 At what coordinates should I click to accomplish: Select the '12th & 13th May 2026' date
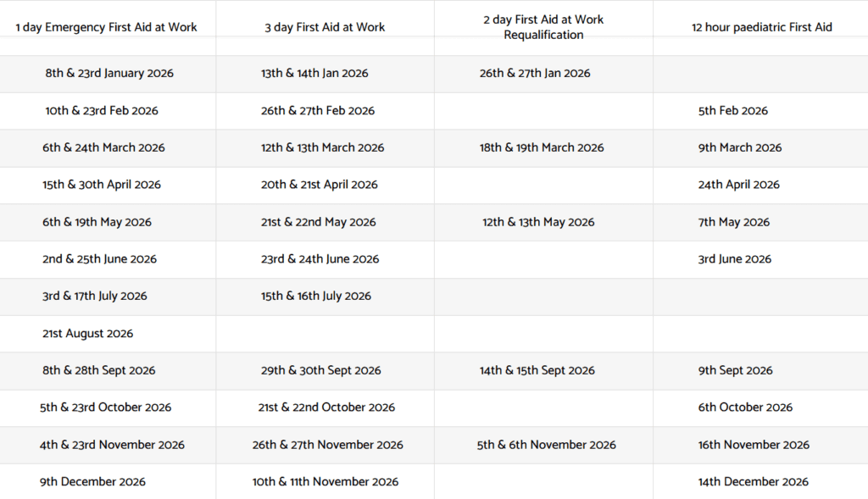click(538, 222)
